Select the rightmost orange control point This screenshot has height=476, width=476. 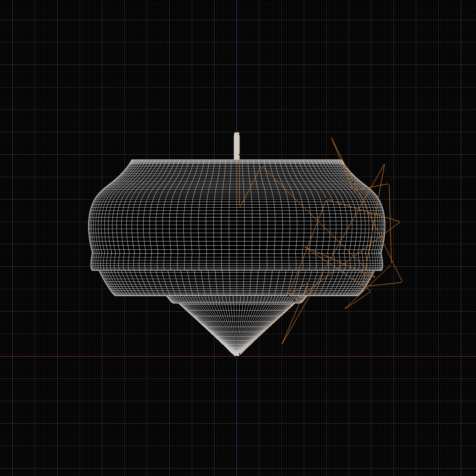pyautogui.click(x=402, y=282)
